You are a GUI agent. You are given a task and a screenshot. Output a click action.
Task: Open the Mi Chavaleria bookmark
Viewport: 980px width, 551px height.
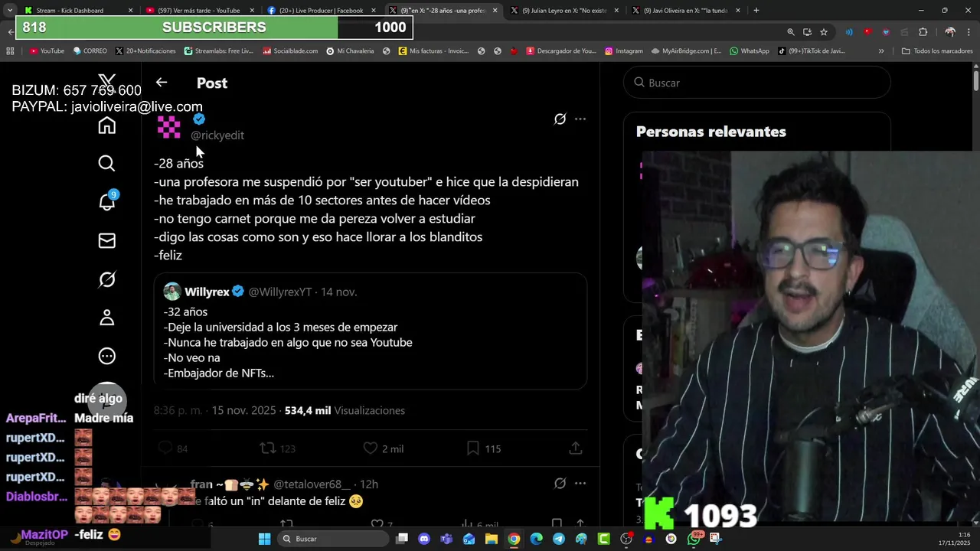[x=350, y=51]
